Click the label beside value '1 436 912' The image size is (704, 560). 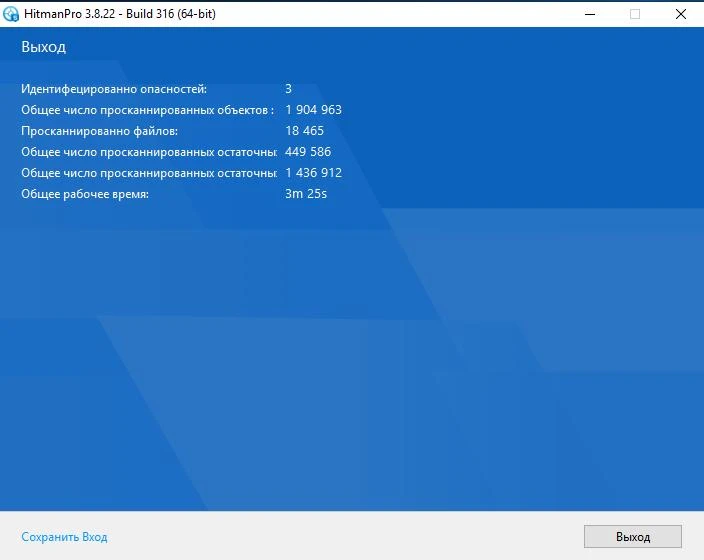click(x=148, y=173)
